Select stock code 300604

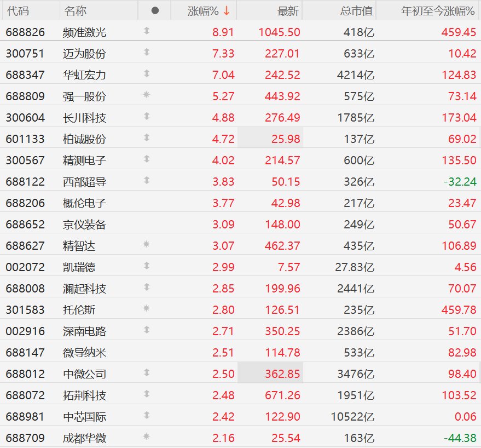25,118
